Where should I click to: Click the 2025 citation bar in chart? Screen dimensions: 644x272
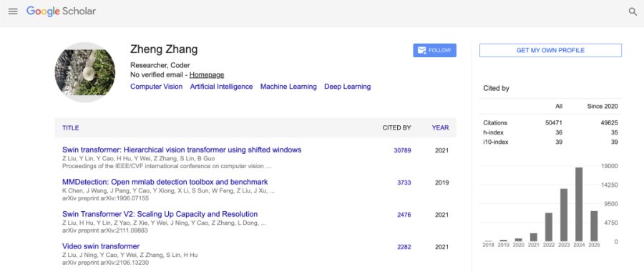(594, 226)
